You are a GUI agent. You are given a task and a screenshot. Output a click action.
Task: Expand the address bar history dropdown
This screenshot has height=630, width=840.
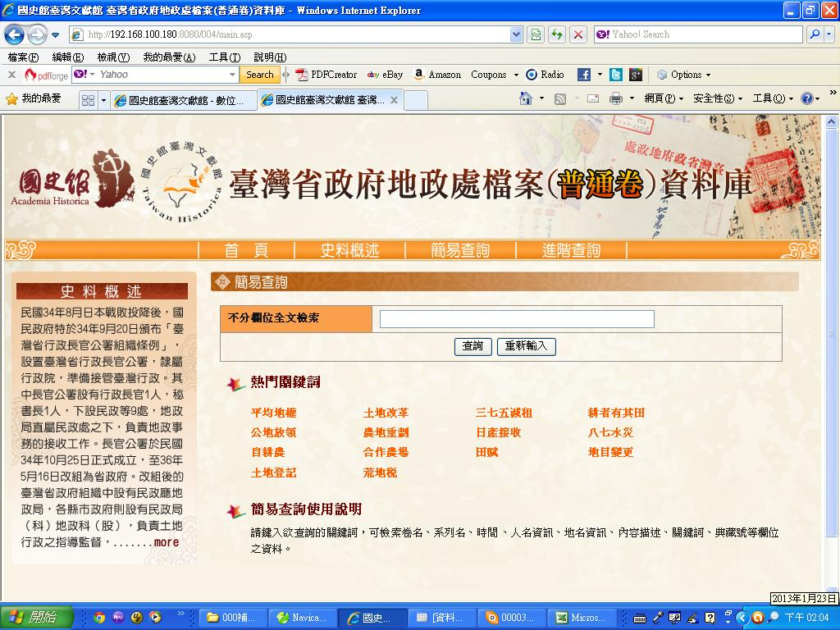point(517,34)
